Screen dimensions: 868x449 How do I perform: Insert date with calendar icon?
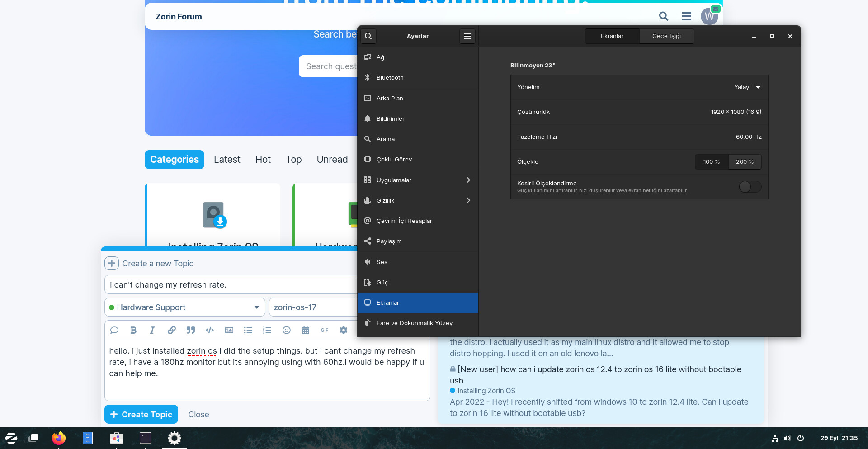(x=306, y=330)
